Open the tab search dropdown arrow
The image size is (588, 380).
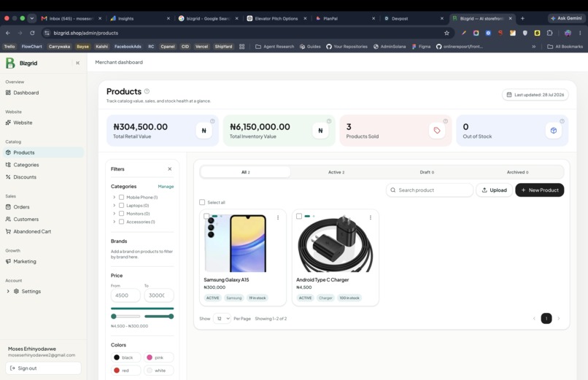(32, 18)
